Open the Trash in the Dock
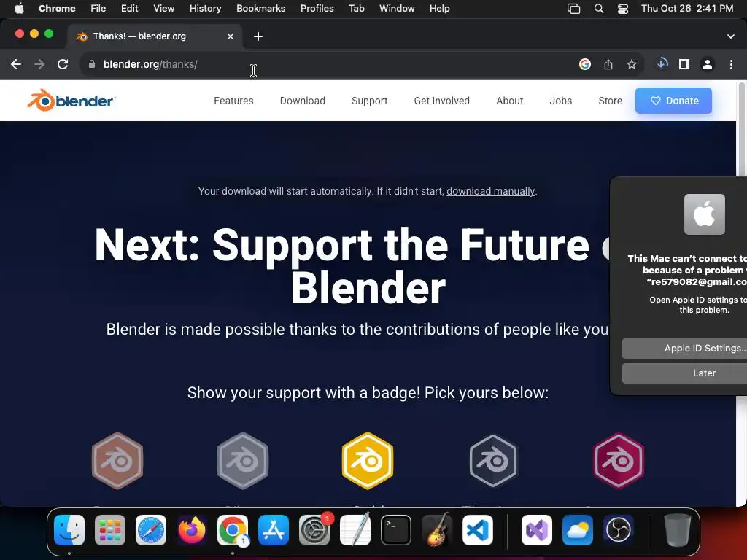 [678, 530]
